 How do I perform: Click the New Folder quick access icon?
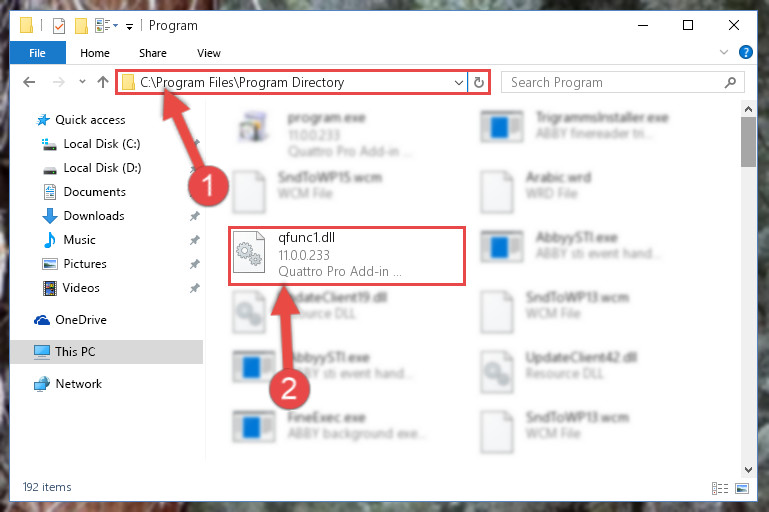81,26
